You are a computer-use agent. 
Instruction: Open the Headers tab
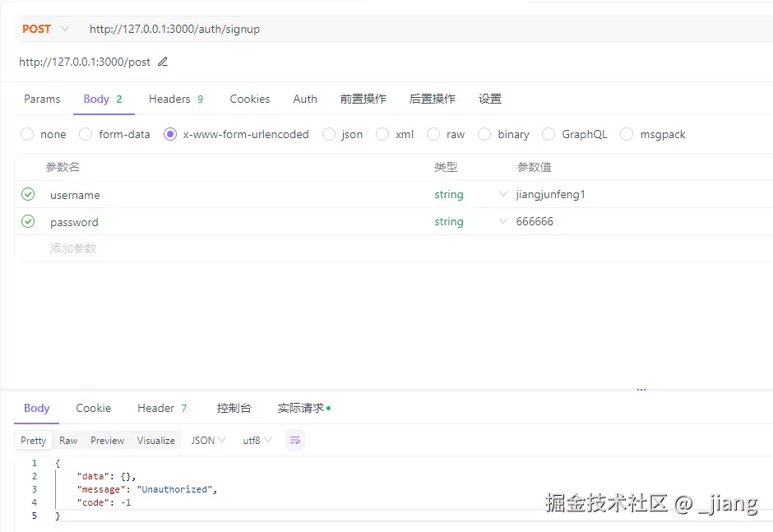tap(176, 99)
